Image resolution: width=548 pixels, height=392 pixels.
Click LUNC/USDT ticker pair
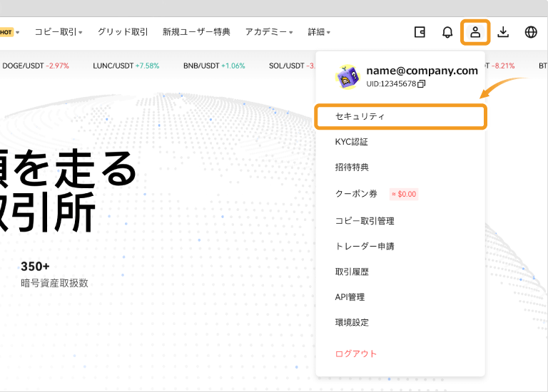[126, 66]
